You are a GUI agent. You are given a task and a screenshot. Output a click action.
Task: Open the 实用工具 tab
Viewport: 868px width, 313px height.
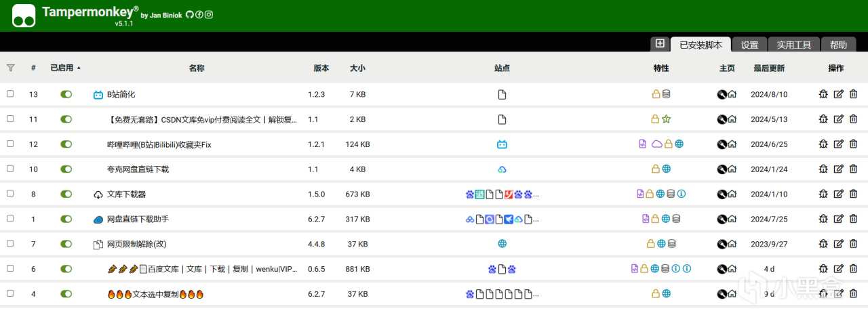(x=794, y=45)
